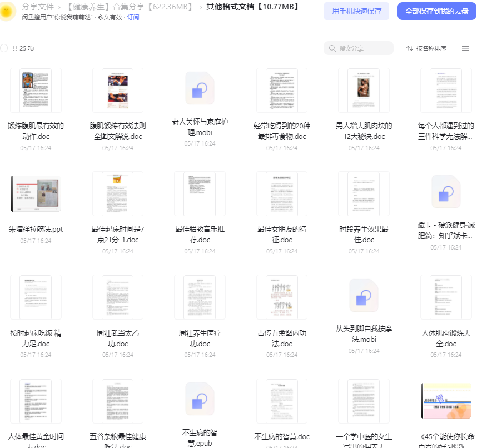The image size is (482, 448).
Task: Click 全部保存到我的云盘 button
Action: click(x=437, y=11)
